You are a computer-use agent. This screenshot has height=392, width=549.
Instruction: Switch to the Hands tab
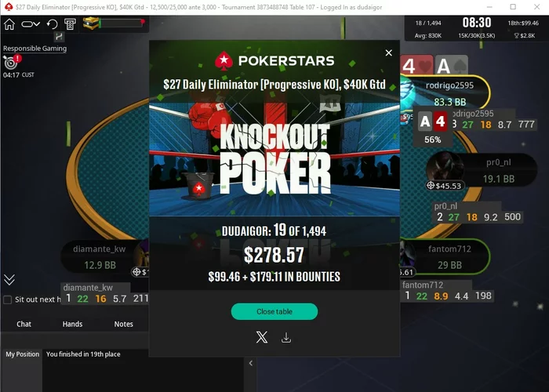tap(72, 324)
